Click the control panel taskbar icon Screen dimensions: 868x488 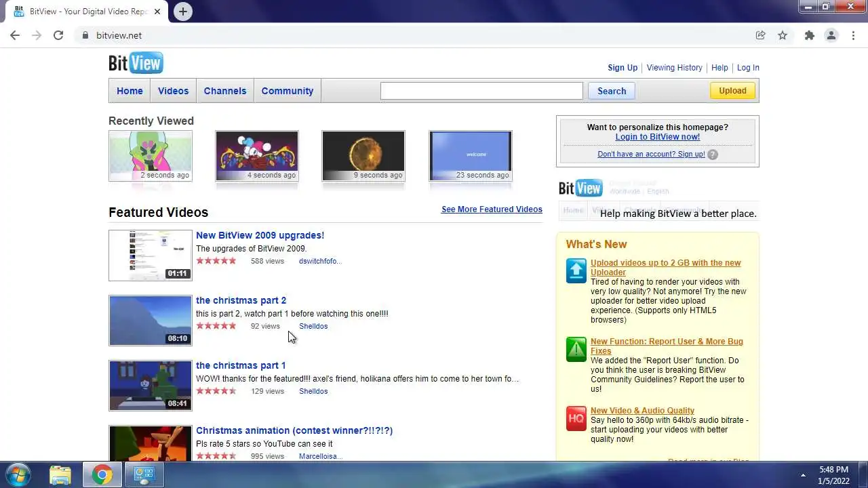click(x=144, y=475)
